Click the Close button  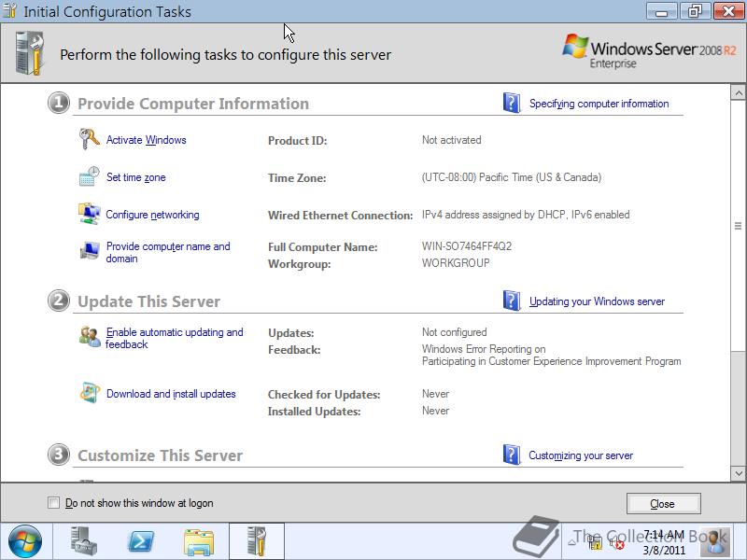pos(663,503)
